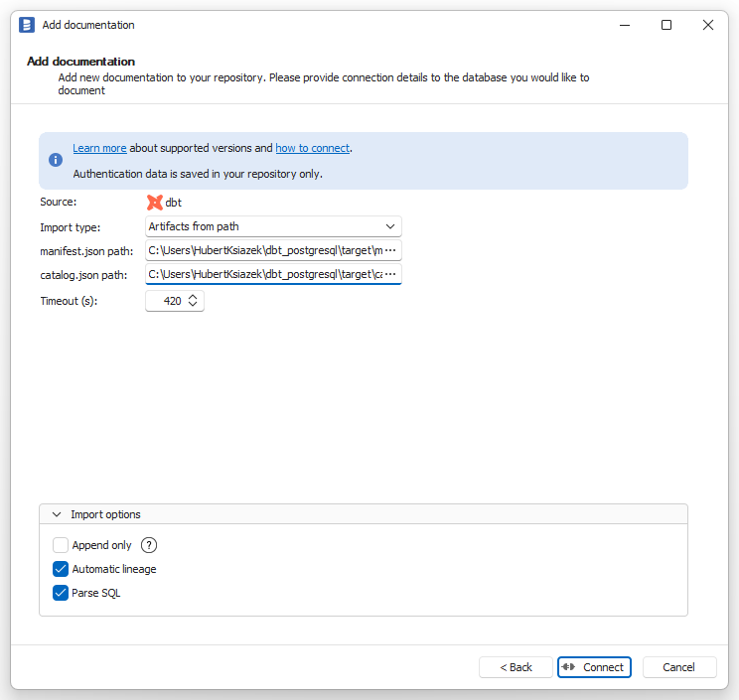Open the Import type dropdown
Screen dimensions: 739x700
coord(273,226)
